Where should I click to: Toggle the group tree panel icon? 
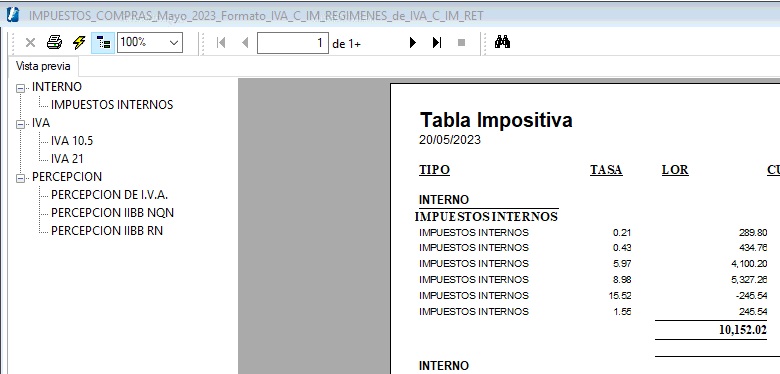(x=103, y=43)
